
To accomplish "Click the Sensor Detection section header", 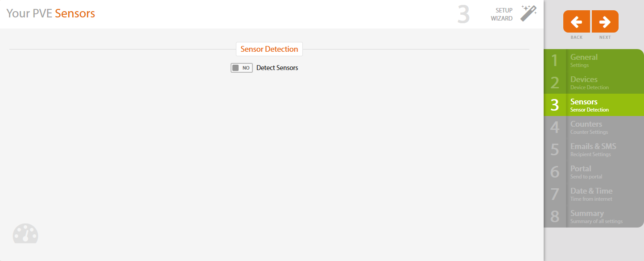I will click(x=269, y=49).
